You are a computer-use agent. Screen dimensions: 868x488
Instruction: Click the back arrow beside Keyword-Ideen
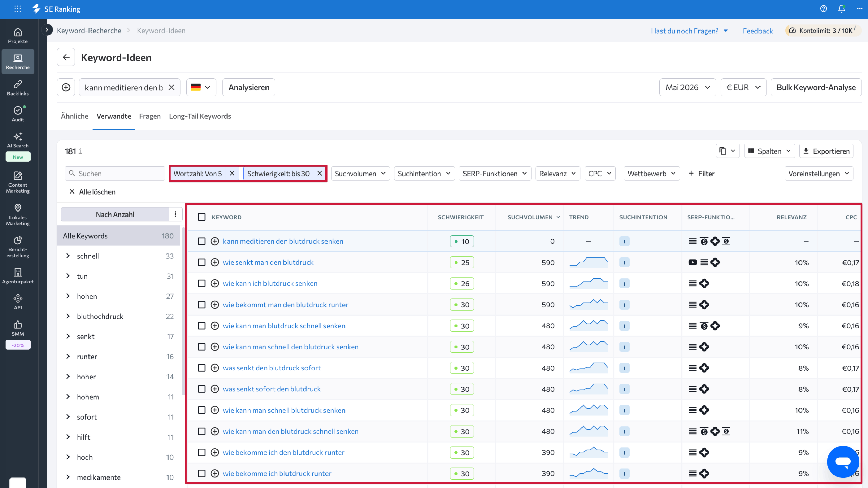(66, 57)
